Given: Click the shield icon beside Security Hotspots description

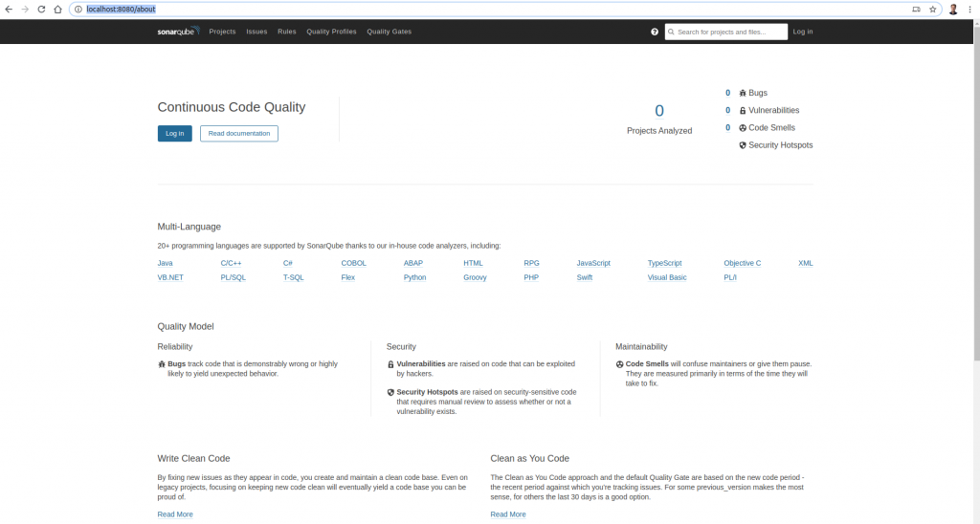Looking at the screenshot, I should pos(390,392).
